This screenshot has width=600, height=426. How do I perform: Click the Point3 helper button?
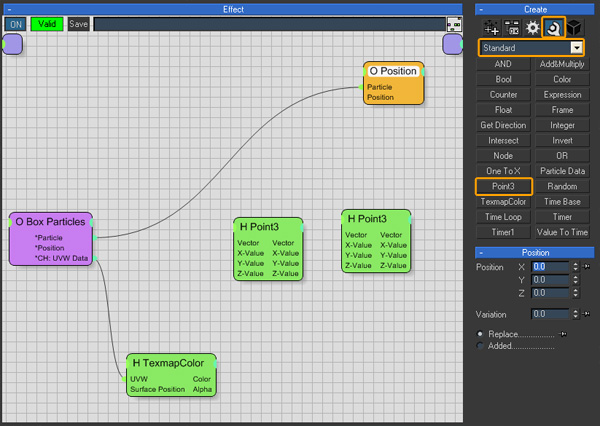click(503, 186)
